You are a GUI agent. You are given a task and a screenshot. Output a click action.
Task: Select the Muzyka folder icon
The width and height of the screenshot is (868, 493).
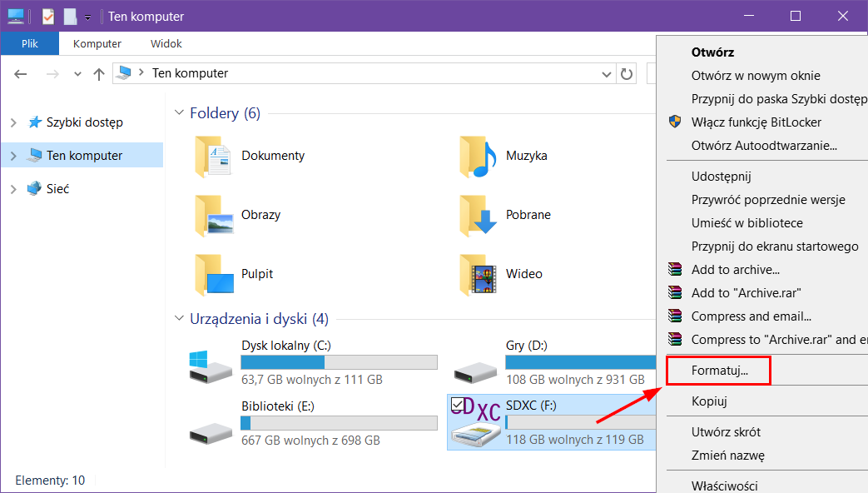click(477, 157)
